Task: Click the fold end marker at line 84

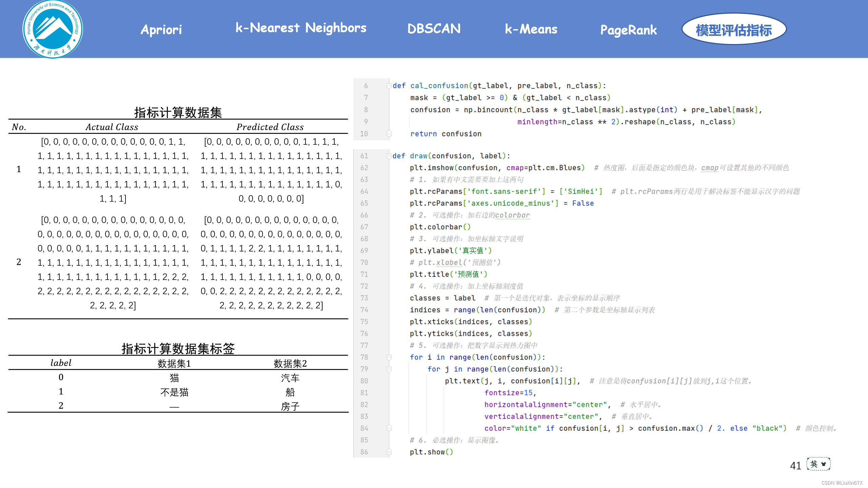Action: [x=389, y=428]
